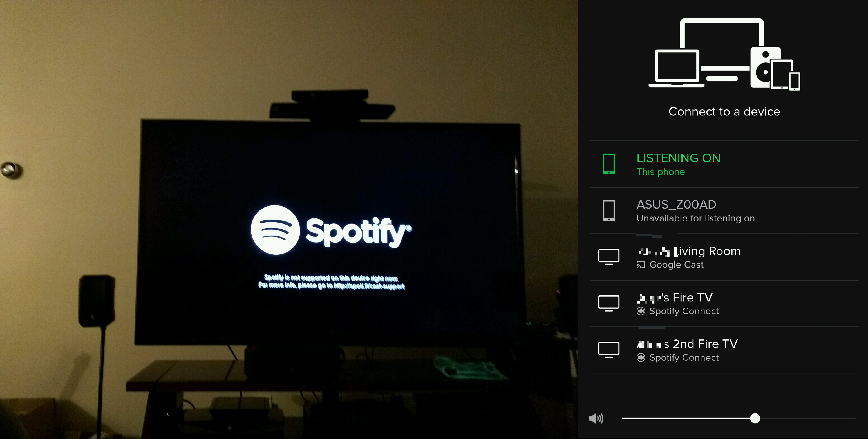Click the Living Room TV icon
The height and width of the screenshot is (439, 868).
coord(609,257)
